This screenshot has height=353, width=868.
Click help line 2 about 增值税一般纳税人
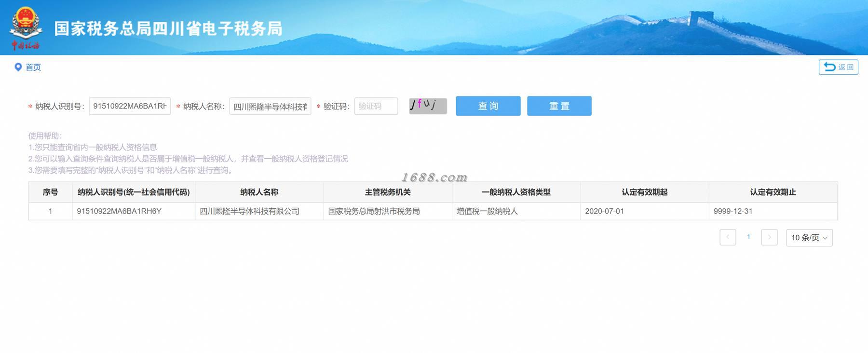pos(188,159)
